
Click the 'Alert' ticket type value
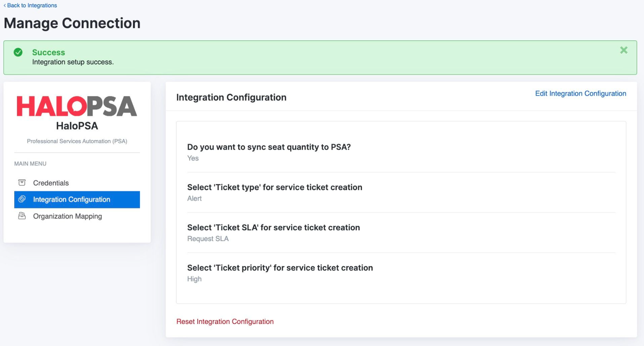[195, 199]
